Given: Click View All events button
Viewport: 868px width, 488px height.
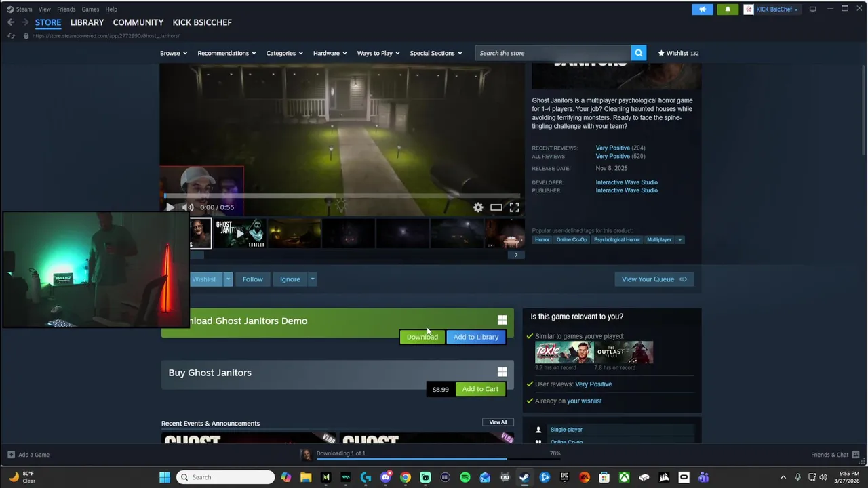Looking at the screenshot, I should [498, 422].
